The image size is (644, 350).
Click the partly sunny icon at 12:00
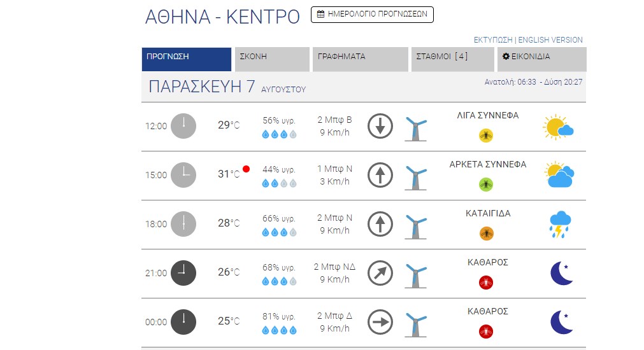(x=558, y=127)
